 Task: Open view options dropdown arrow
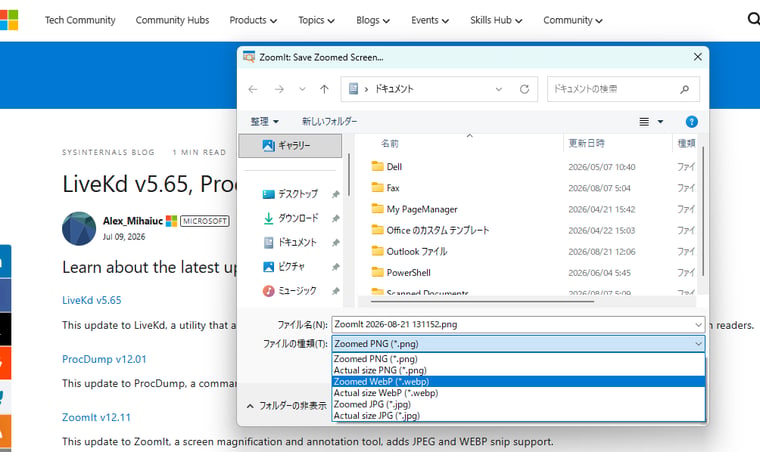[x=660, y=122]
